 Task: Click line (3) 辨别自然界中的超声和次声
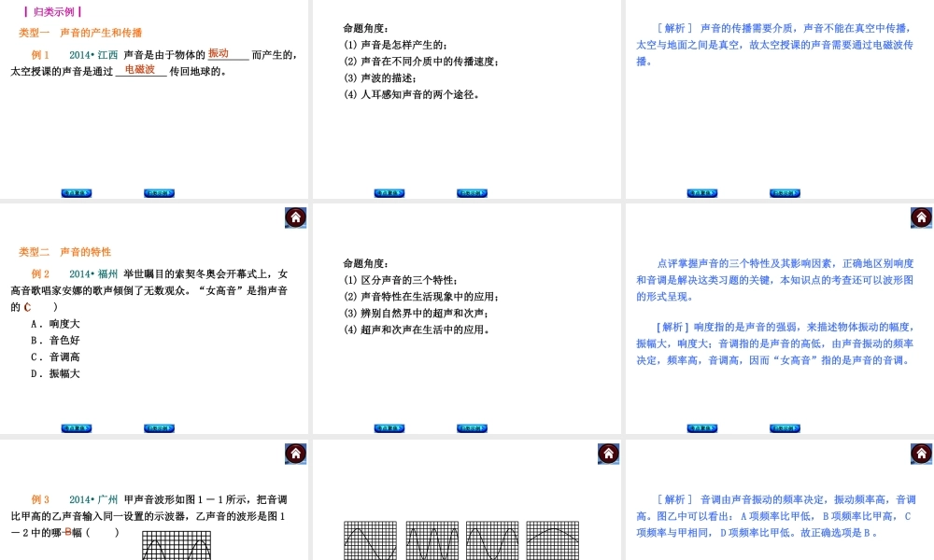(416, 313)
